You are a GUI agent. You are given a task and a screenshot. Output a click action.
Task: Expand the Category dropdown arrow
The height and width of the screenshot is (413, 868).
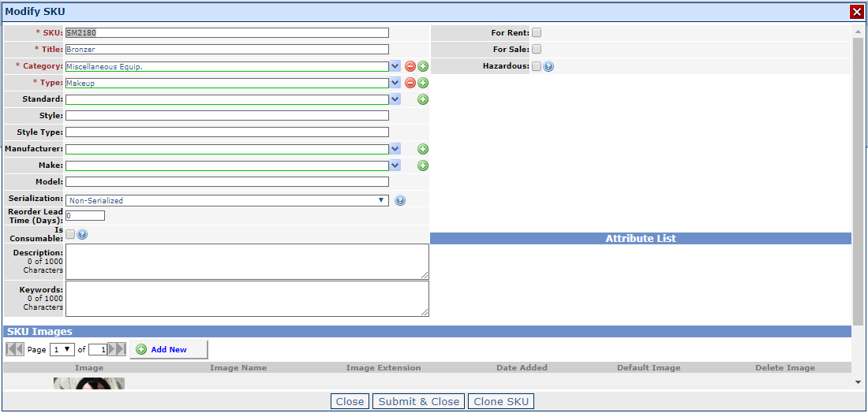tap(395, 66)
